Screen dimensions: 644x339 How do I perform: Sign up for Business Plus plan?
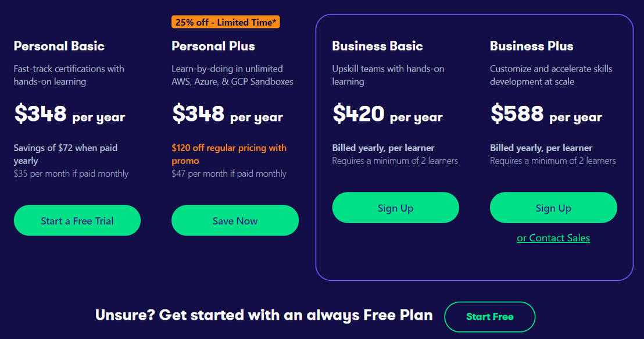[x=553, y=208]
